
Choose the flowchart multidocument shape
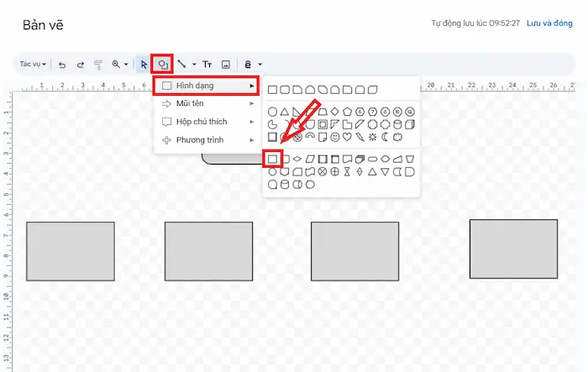[x=360, y=159]
